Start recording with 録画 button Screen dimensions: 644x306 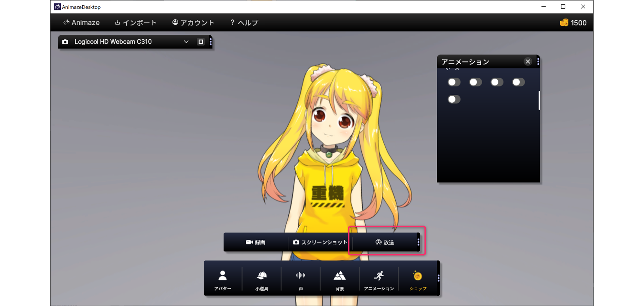tap(255, 242)
